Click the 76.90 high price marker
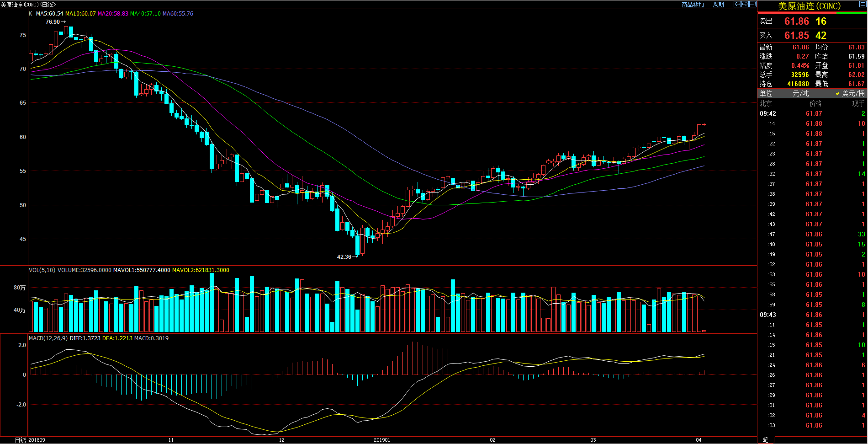Image resolution: width=868 pixels, height=444 pixels. coord(53,22)
